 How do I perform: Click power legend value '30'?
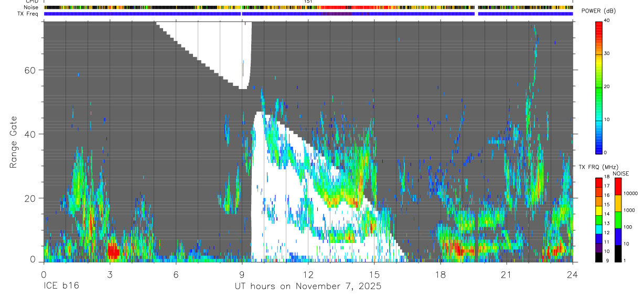pos(607,53)
